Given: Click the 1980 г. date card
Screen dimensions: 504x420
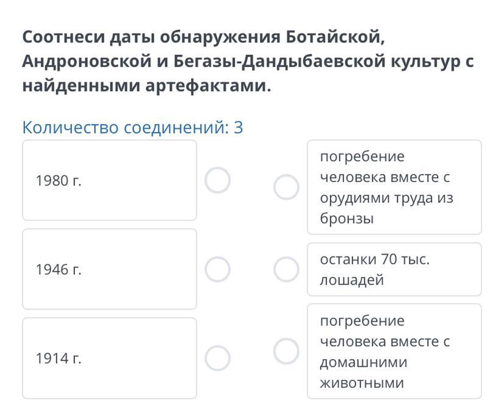Looking at the screenshot, I should tap(109, 181).
